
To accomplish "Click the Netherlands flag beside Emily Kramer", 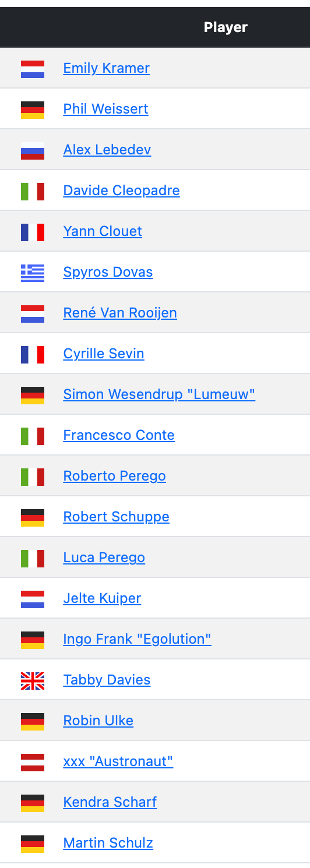I will coord(33,69).
